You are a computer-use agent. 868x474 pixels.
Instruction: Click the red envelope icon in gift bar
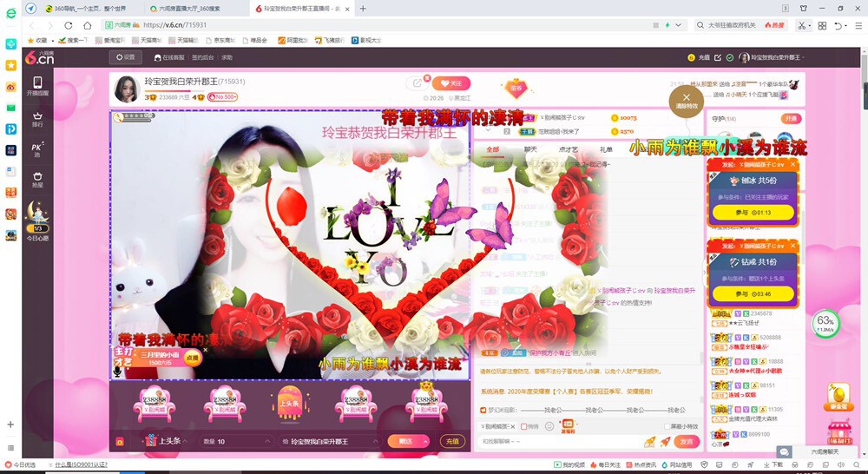[120, 442]
